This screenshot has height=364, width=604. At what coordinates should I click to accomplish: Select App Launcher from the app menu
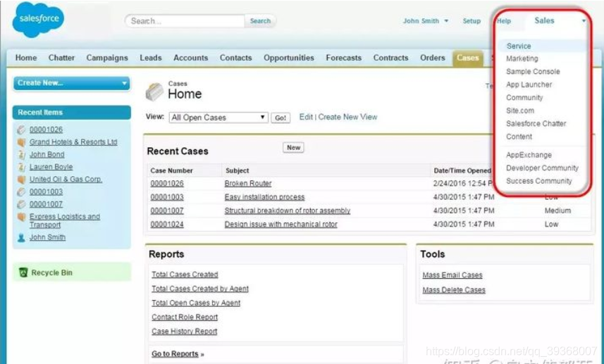click(x=529, y=84)
